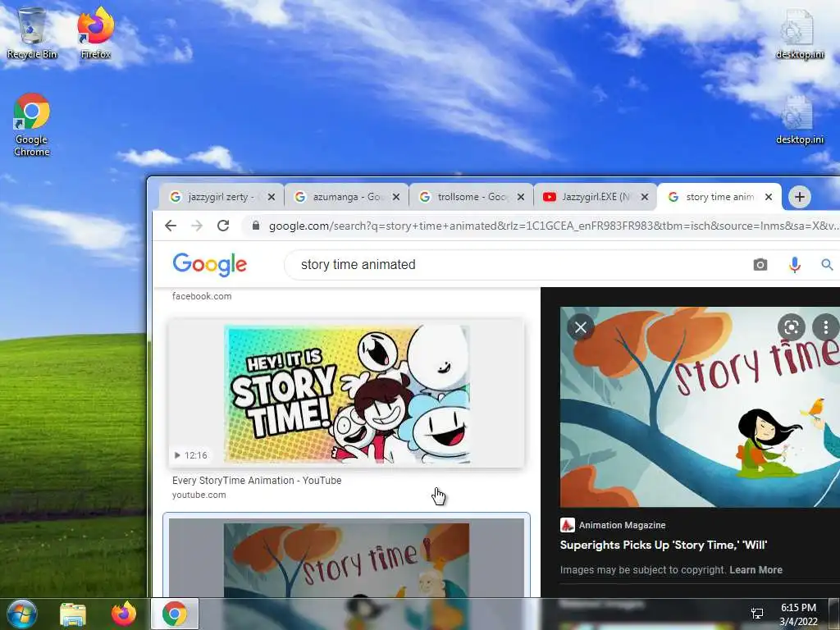Switch to the azumanga Google tab
The height and width of the screenshot is (630, 840).
click(x=345, y=197)
